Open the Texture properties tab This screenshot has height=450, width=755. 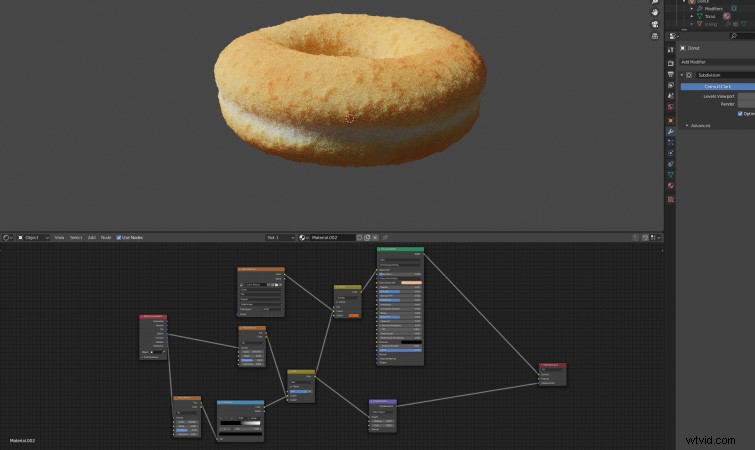coord(670,199)
